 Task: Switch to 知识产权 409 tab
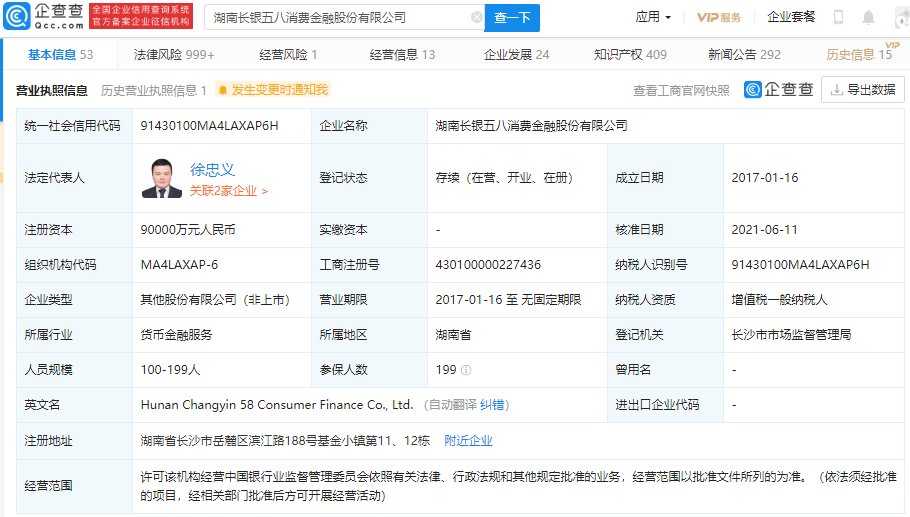(630, 55)
